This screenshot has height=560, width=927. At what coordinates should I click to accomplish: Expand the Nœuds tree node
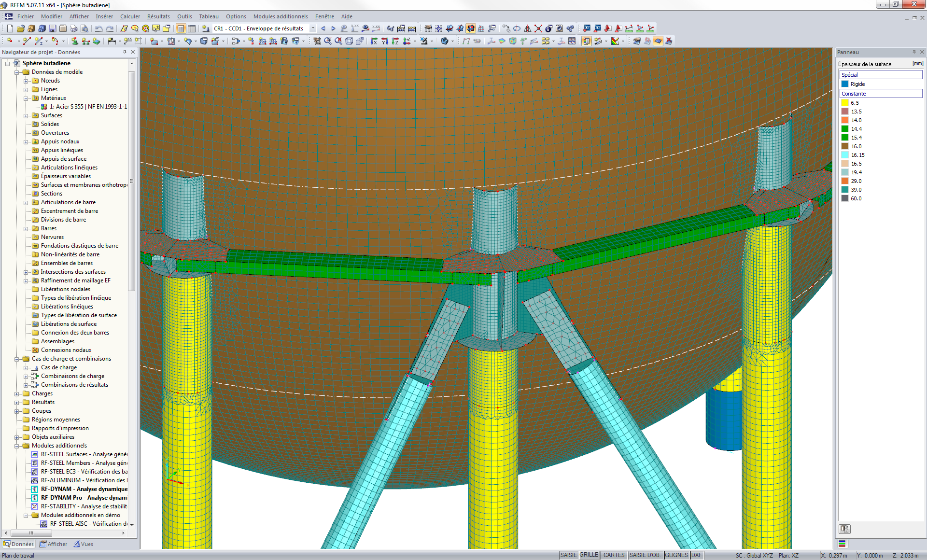click(x=26, y=81)
